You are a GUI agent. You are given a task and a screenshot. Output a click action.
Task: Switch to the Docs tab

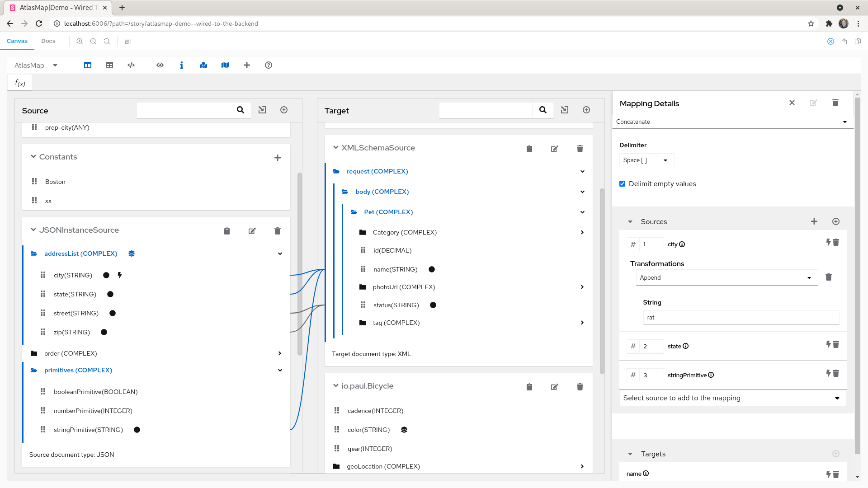coord(48,41)
